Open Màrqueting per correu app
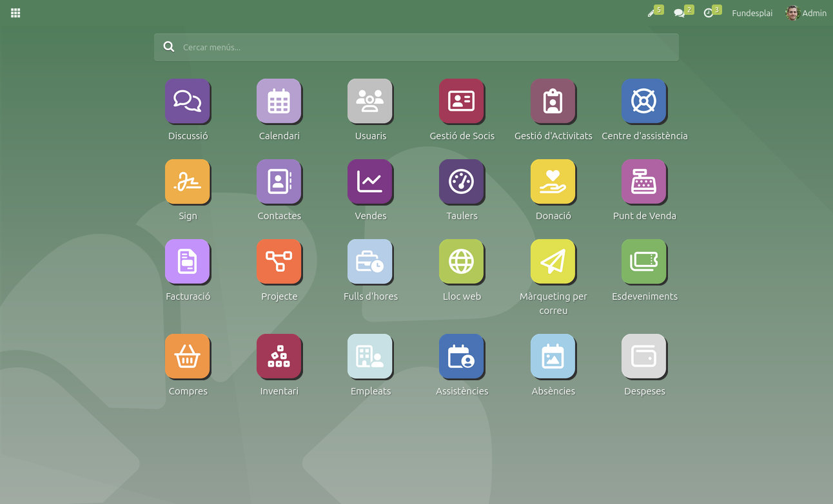The image size is (833, 504). [x=553, y=262]
